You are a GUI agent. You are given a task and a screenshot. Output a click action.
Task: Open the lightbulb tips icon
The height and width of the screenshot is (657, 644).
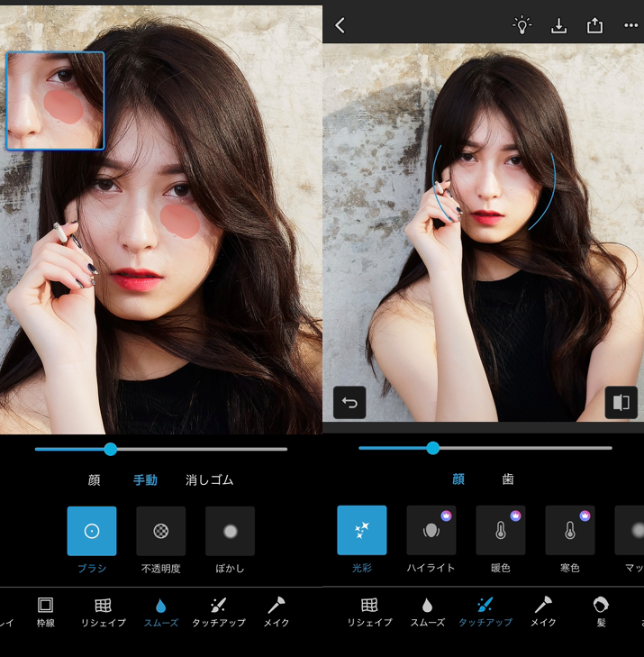(522, 25)
